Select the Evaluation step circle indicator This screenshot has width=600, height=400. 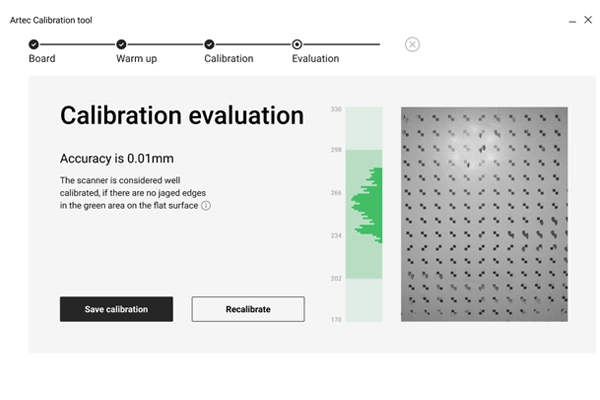(297, 44)
